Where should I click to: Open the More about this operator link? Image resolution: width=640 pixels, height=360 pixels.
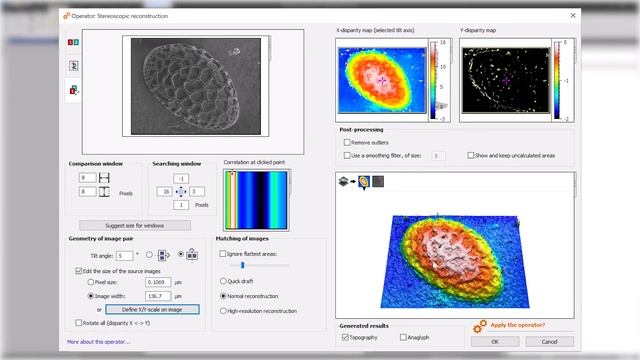pos(98,342)
